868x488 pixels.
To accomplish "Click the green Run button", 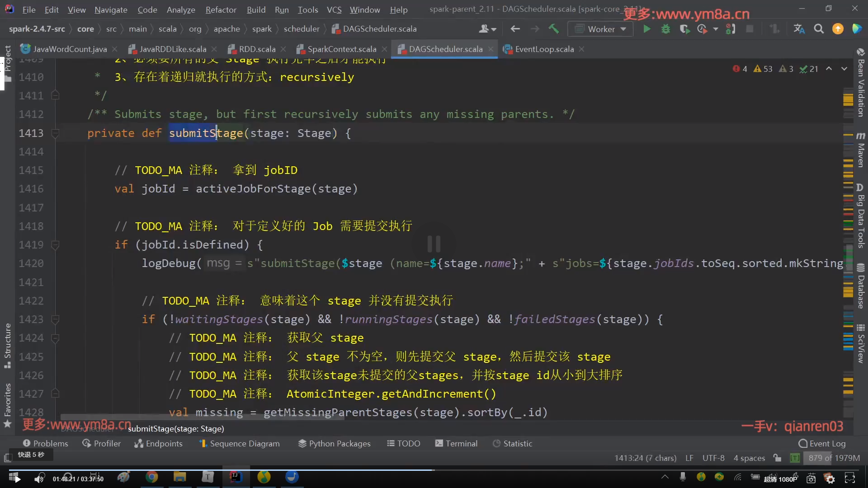I will (647, 29).
